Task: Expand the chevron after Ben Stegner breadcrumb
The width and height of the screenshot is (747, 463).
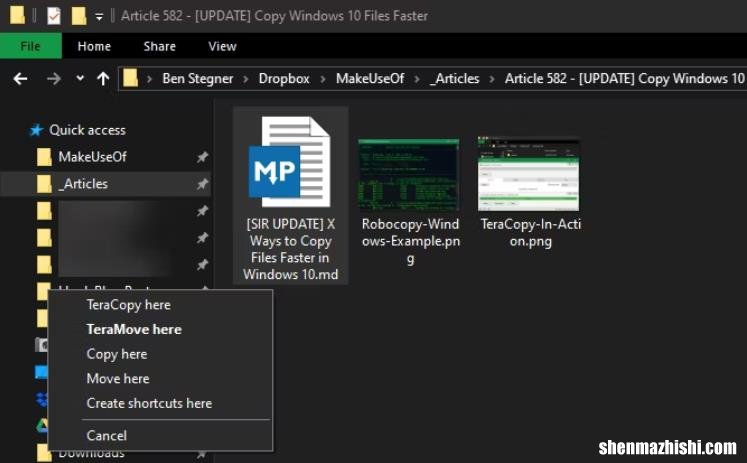Action: [246, 79]
